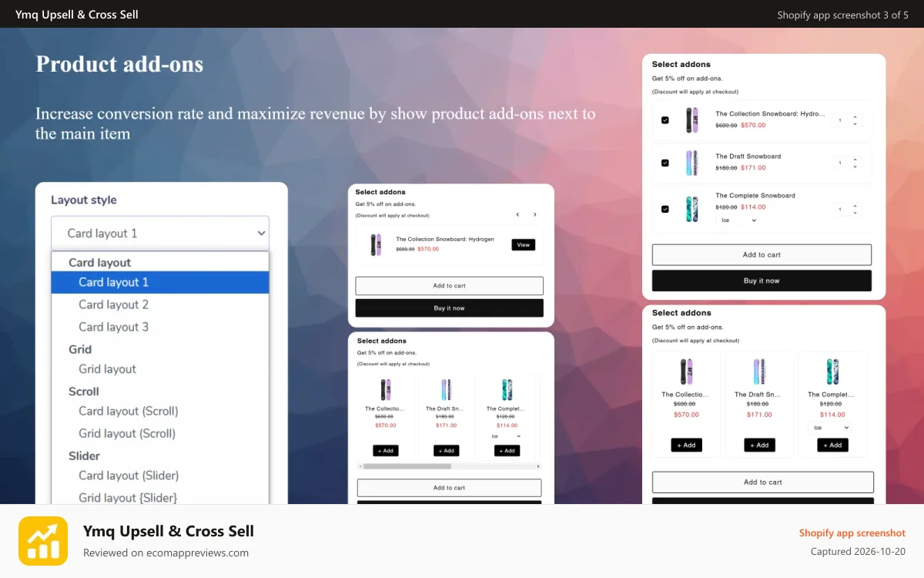Image resolution: width=924 pixels, height=578 pixels.
Task: Click quantity field for The Complete Snowboard
Action: 841,209
